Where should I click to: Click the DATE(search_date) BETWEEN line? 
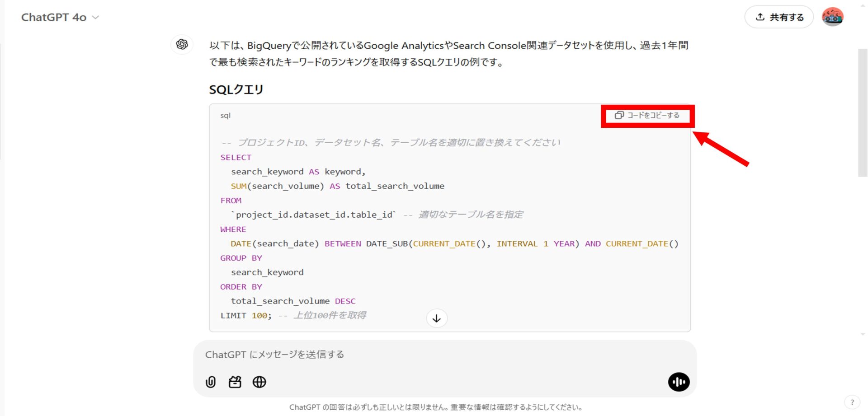point(455,244)
